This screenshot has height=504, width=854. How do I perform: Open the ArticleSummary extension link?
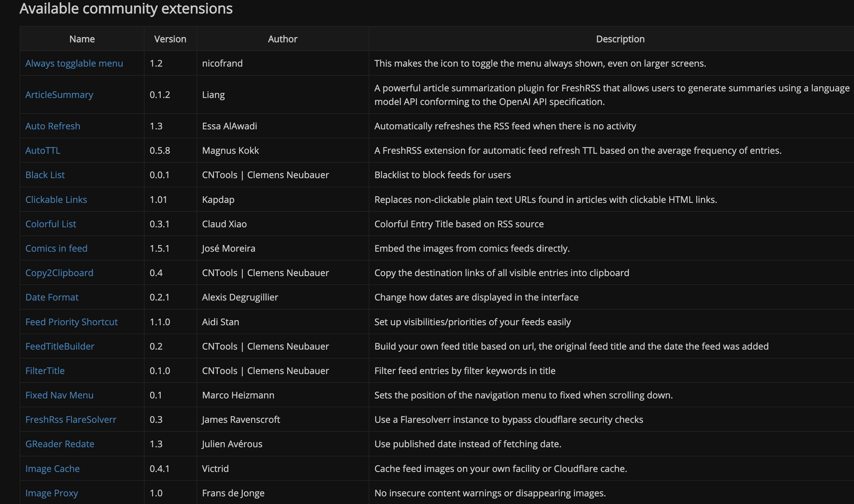coord(59,95)
